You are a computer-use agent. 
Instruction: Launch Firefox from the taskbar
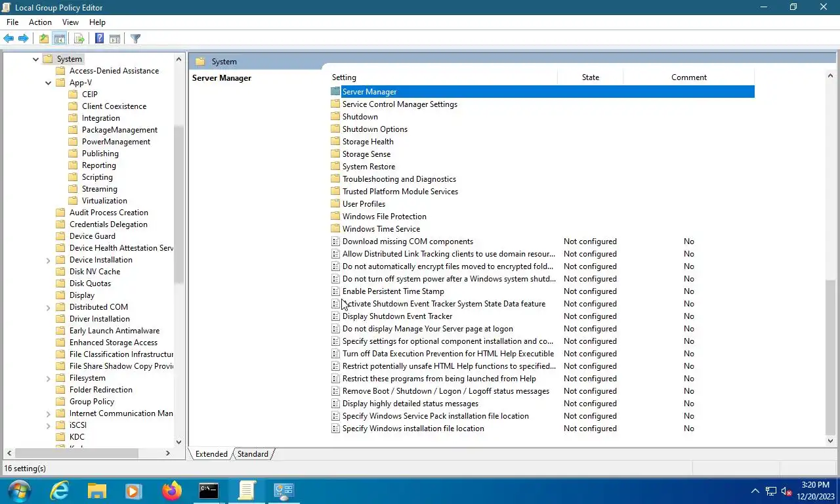(172, 491)
